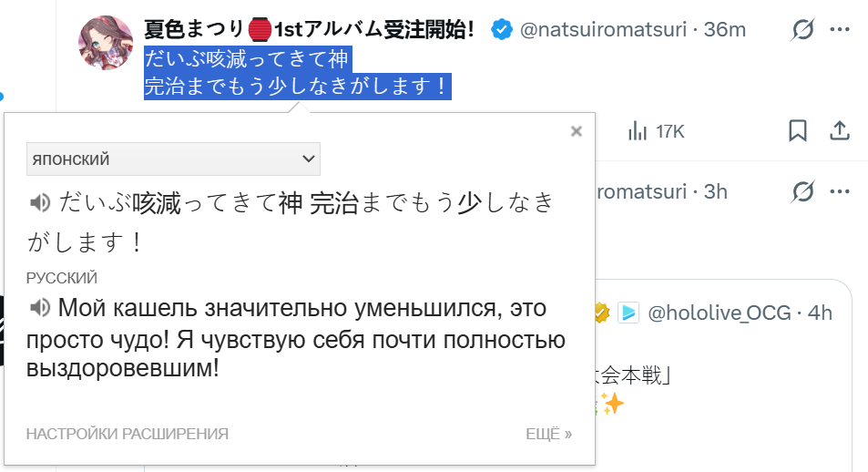View the 17K analytics stats
The image size is (868, 472).
pyautogui.click(x=657, y=132)
